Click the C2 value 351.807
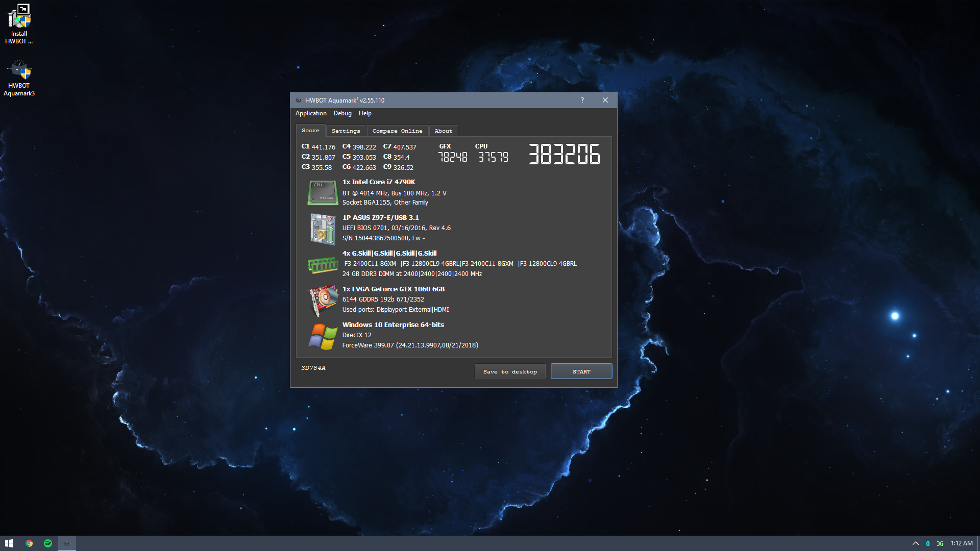Screen dimensions: 980x551 [323, 157]
